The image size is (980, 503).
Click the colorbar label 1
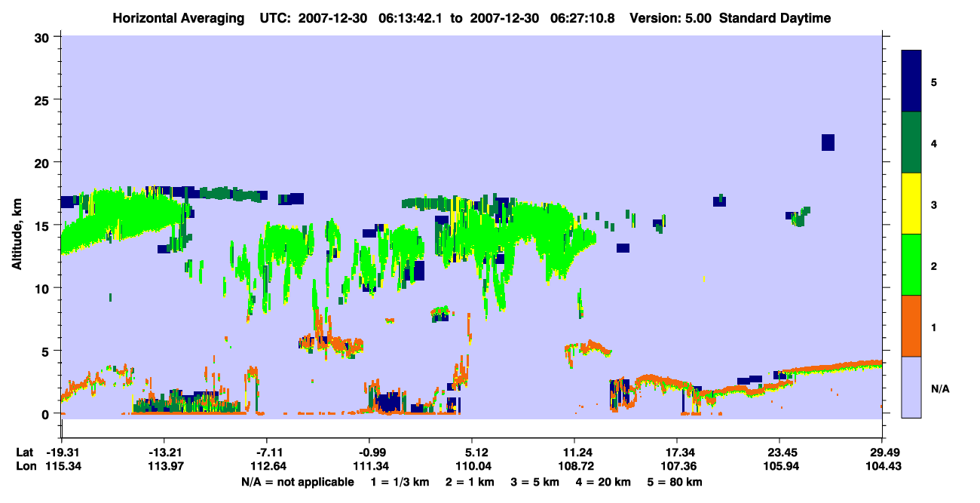(934, 327)
